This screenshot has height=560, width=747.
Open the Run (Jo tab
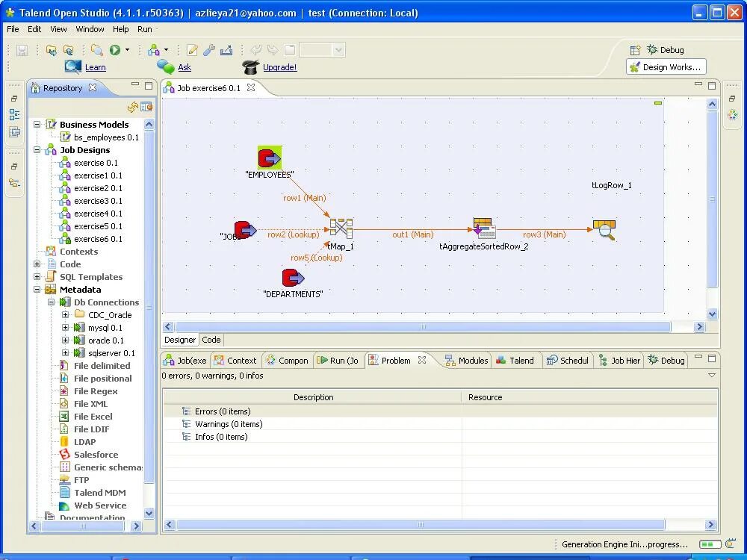[x=338, y=361]
